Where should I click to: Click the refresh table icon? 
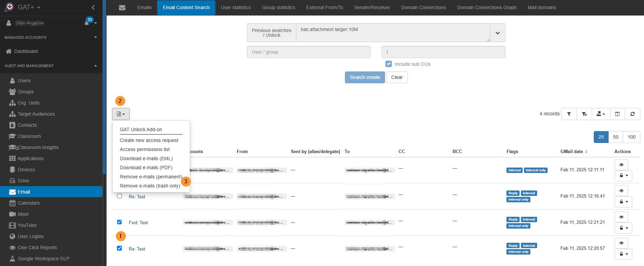tap(633, 114)
